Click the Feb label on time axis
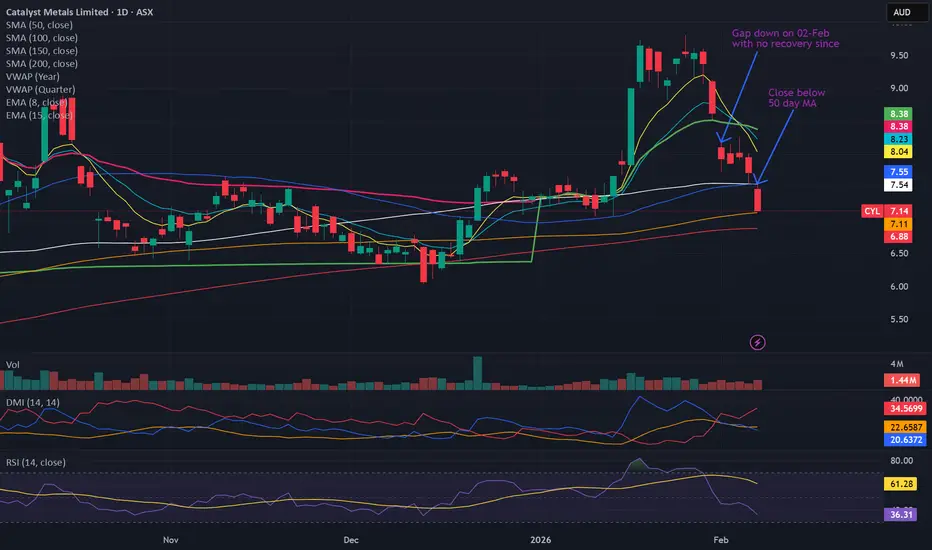The image size is (932, 550). [x=720, y=540]
